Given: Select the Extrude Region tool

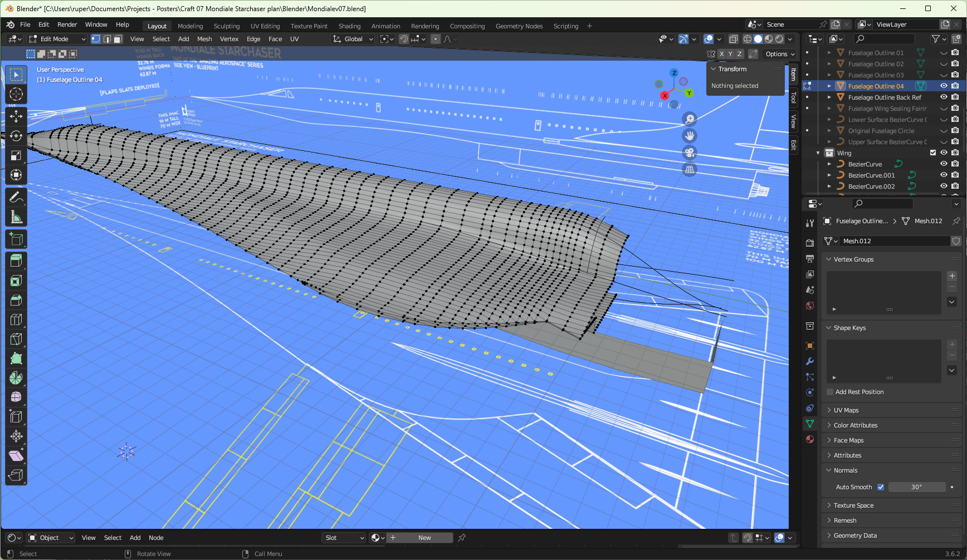Looking at the screenshot, I should coord(16,261).
